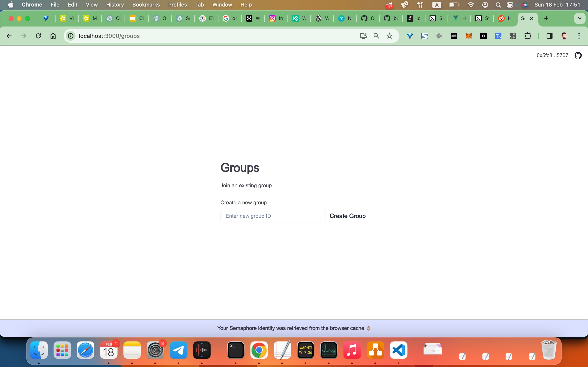
Task: Click the Create Group button
Action: pos(347,216)
